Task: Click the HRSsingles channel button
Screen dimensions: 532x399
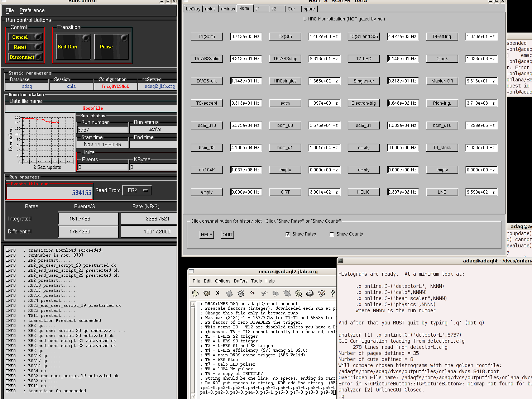Action: (x=285, y=81)
